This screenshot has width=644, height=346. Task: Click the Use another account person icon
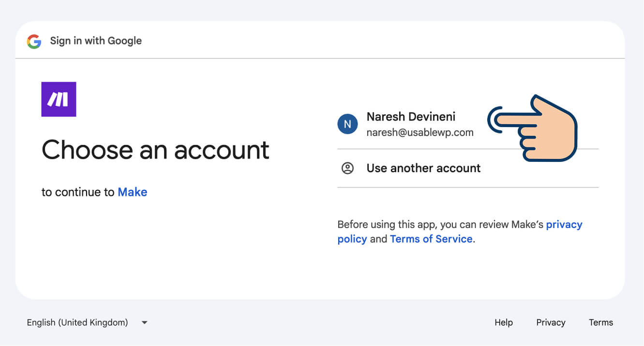point(347,168)
